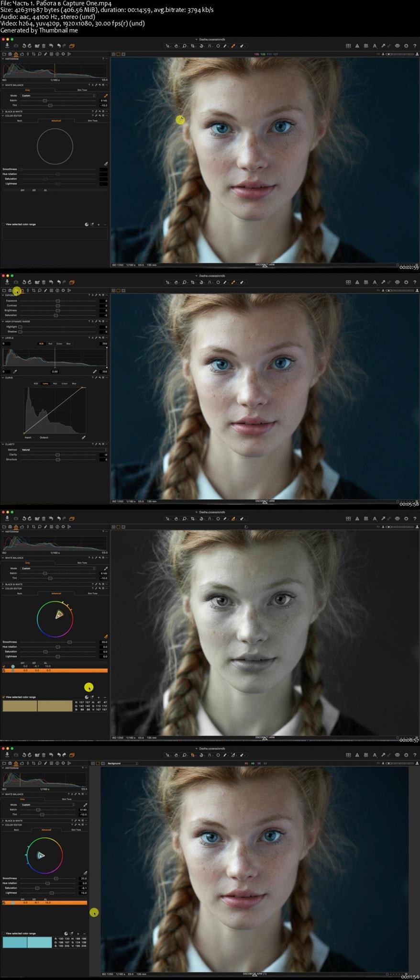Pick white balance eyedropper in 00:02:59 frame
This screenshot has width=420, height=980.
click(106, 96)
